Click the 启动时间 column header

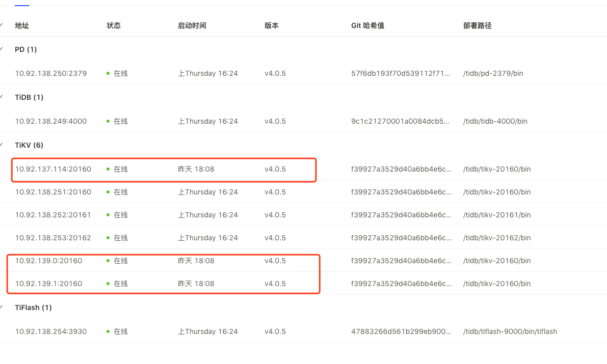[192, 25]
